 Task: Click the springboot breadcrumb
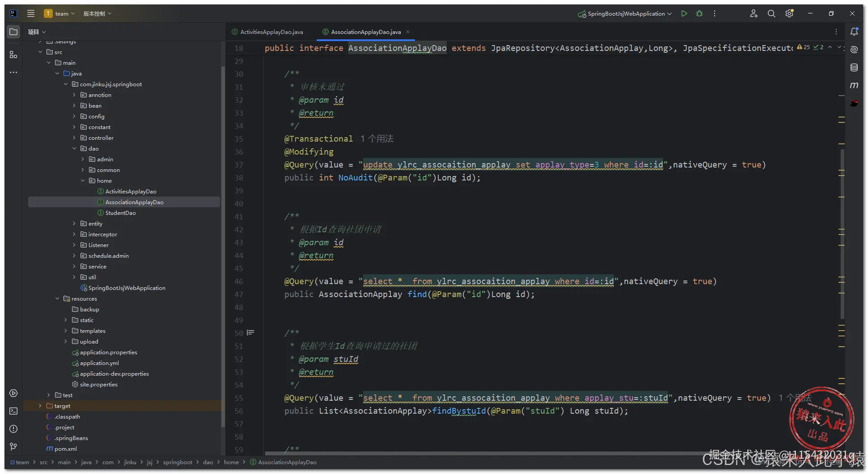point(178,462)
